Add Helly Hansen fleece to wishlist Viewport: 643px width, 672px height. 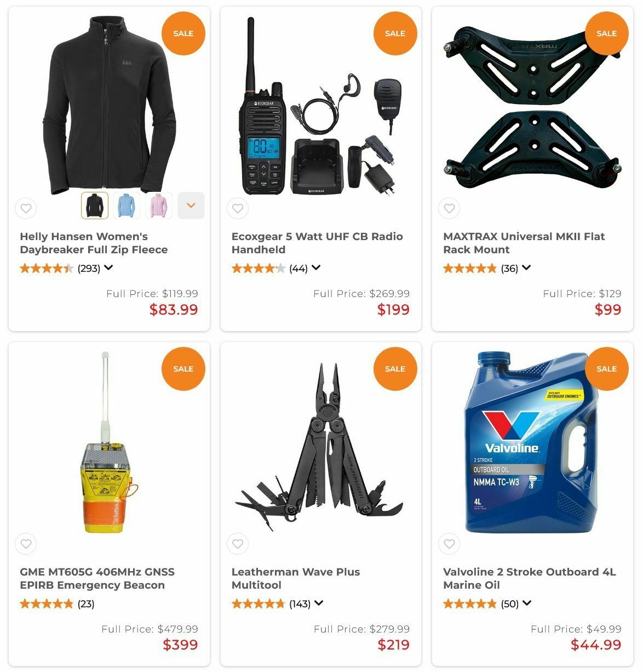point(26,208)
